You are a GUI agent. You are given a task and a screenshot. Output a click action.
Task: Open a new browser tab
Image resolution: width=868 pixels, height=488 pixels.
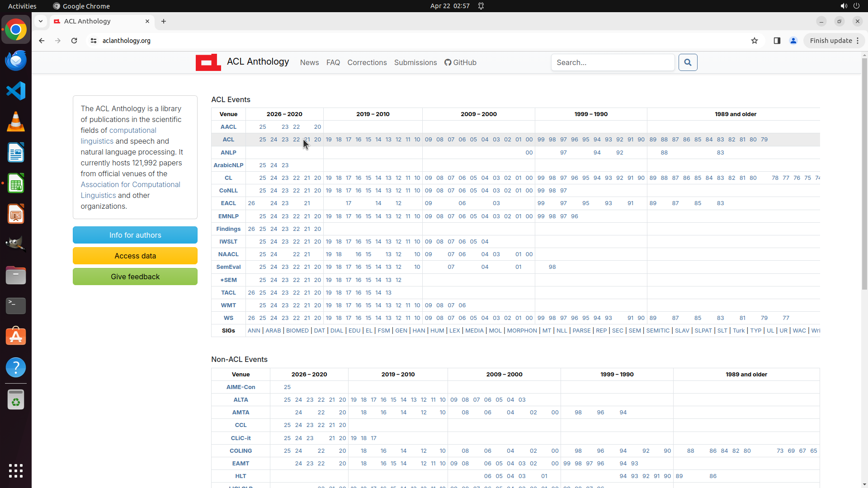[x=164, y=21]
